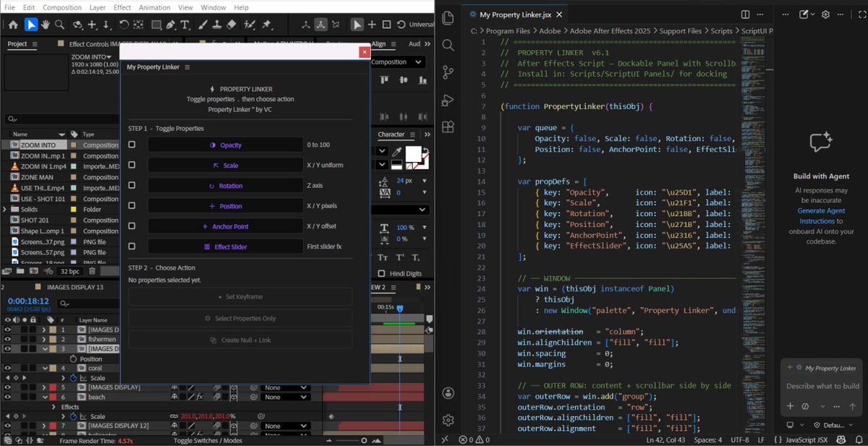Open the Generate Agent Instructions link
The width and height of the screenshot is (868, 446).
click(x=820, y=216)
